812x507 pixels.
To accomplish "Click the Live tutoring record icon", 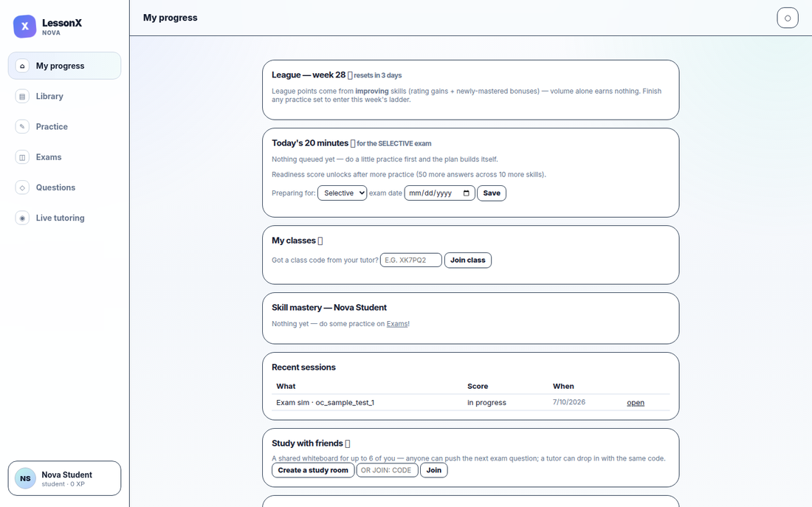I will tap(22, 218).
